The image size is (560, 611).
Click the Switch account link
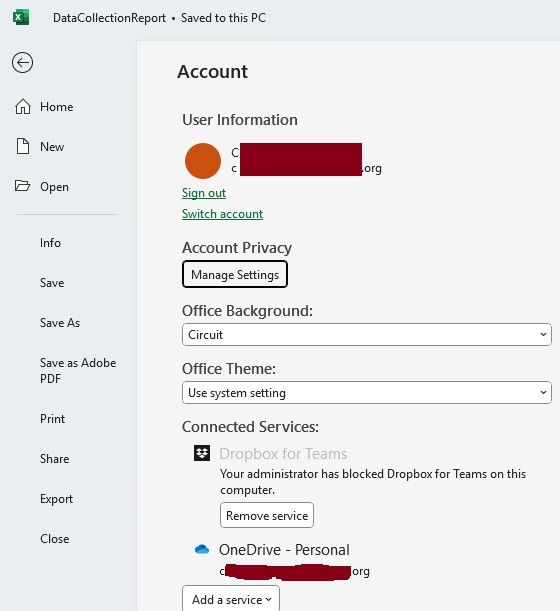pos(223,214)
